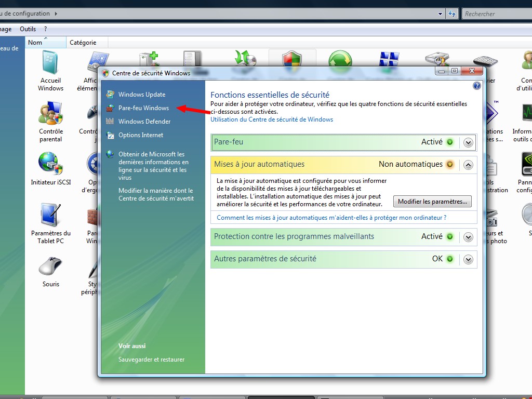Image resolution: width=532 pixels, height=399 pixels.
Task: Open the Outils menu
Action: tap(28, 29)
